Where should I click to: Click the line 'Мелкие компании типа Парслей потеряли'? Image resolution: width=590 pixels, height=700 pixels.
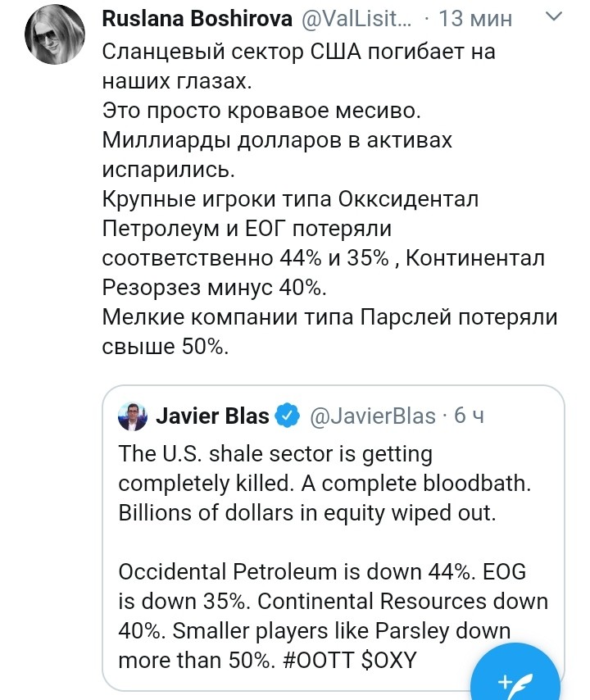click(x=329, y=316)
